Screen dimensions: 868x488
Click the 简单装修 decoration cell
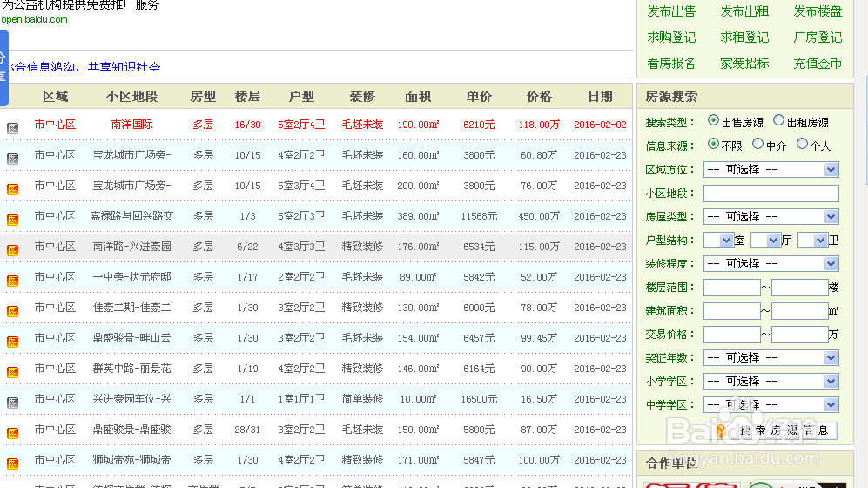tap(362, 399)
